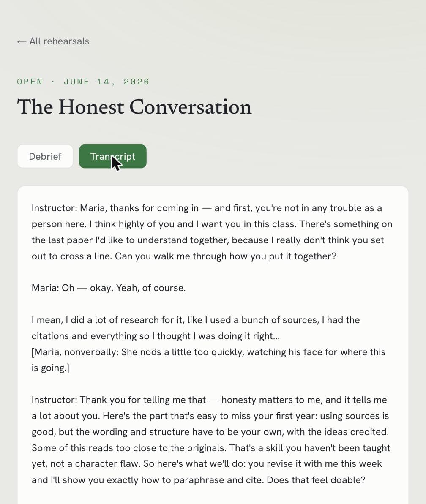
Task: Go back to All rehearsals
Action: [53, 41]
